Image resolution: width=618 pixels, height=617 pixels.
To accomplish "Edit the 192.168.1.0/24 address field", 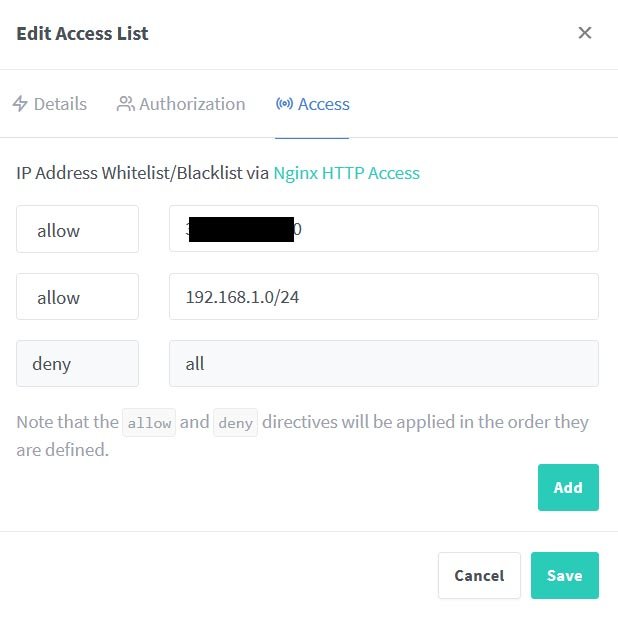I will click(384, 296).
